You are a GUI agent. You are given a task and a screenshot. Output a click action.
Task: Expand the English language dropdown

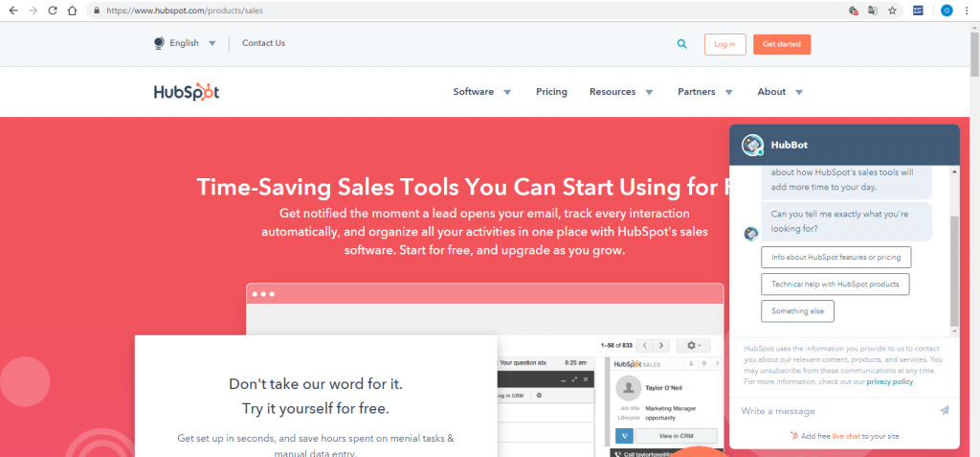tap(212, 44)
